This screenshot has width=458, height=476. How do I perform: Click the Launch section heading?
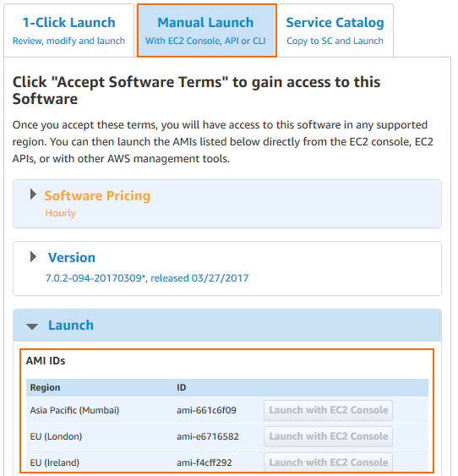tap(71, 326)
